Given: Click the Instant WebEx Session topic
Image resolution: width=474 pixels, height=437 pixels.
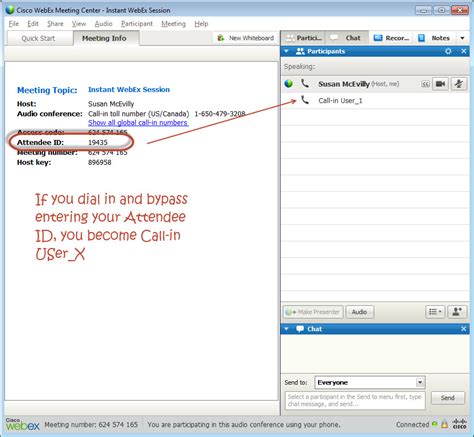Looking at the screenshot, I should tap(129, 89).
